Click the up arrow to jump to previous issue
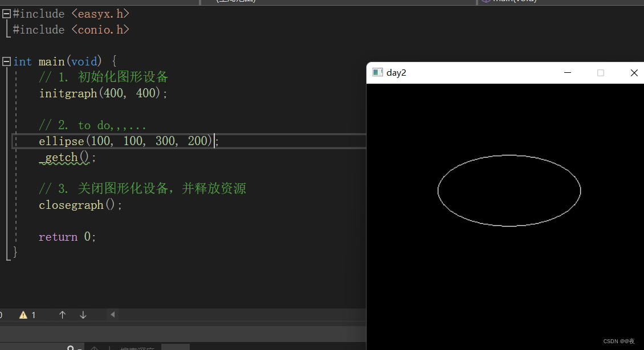 (62, 314)
